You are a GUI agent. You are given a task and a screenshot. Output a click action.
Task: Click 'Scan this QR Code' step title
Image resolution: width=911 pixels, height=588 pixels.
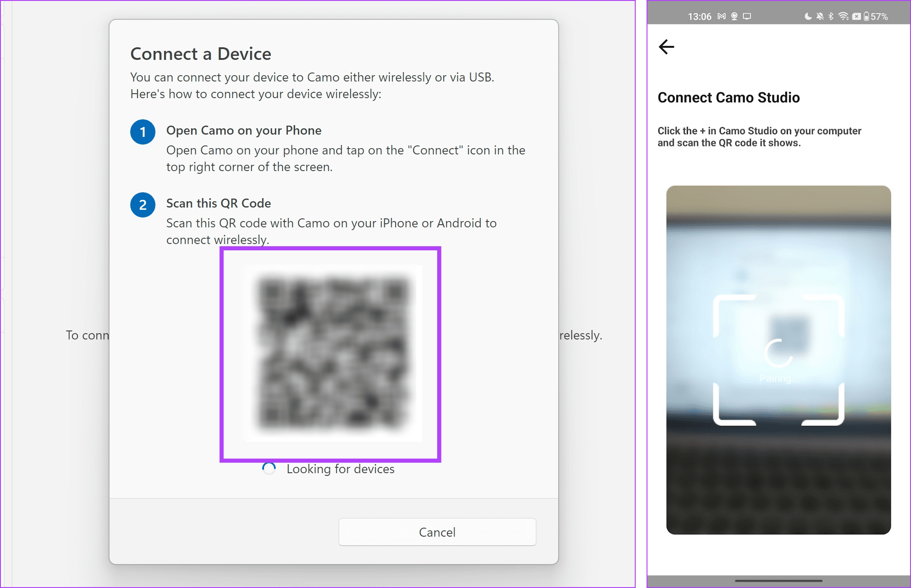coord(219,204)
